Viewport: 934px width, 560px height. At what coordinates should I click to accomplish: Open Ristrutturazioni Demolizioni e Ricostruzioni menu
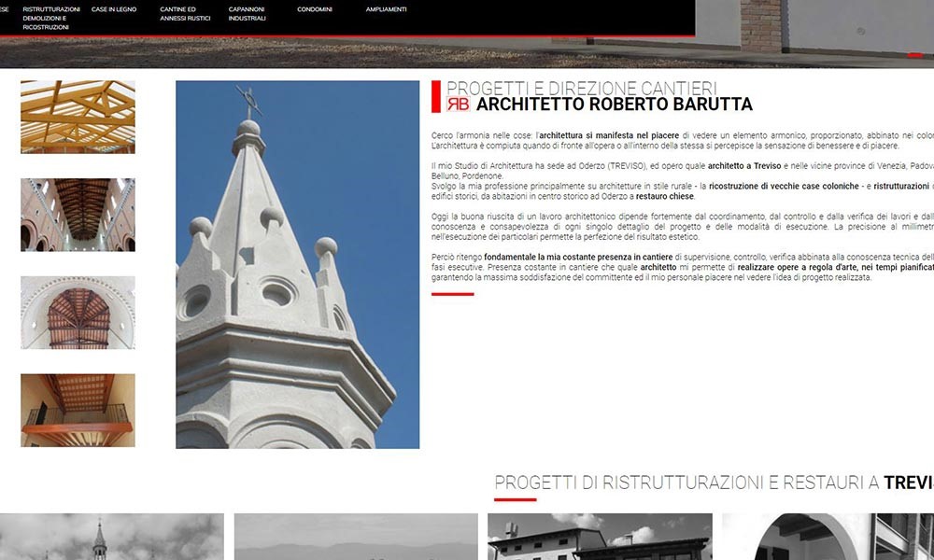pos(51,18)
